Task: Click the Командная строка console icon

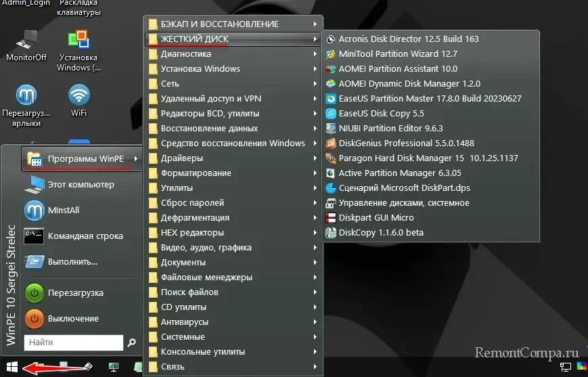Action: click(34, 236)
